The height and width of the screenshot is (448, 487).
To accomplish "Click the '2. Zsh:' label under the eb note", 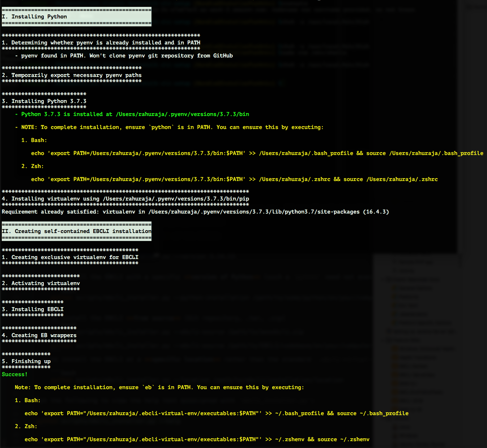I will click(x=26, y=426).
